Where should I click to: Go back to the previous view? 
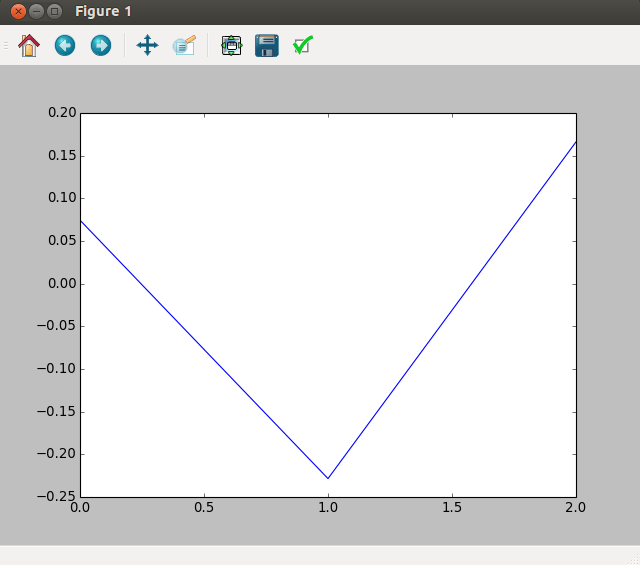pyautogui.click(x=65, y=45)
